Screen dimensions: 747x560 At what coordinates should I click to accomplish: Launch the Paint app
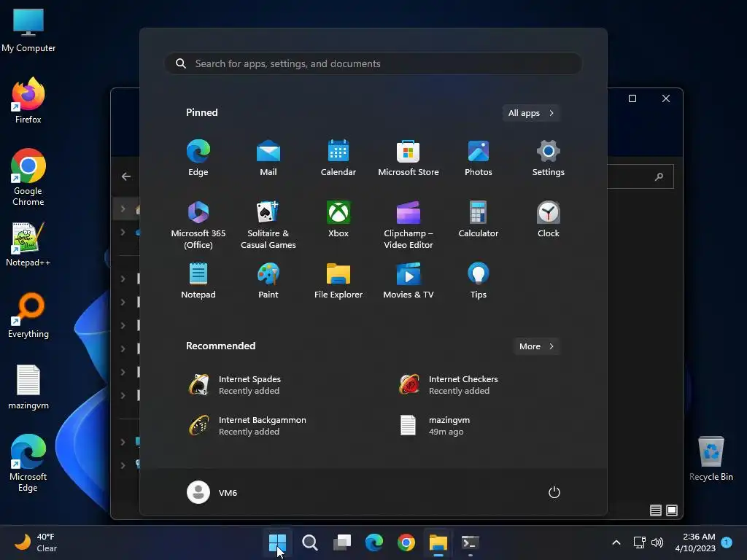tap(268, 281)
